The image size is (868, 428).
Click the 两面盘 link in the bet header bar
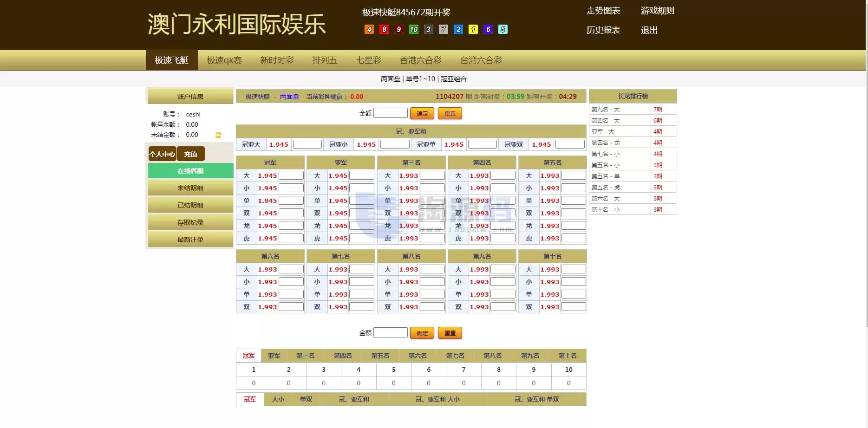[x=289, y=97]
